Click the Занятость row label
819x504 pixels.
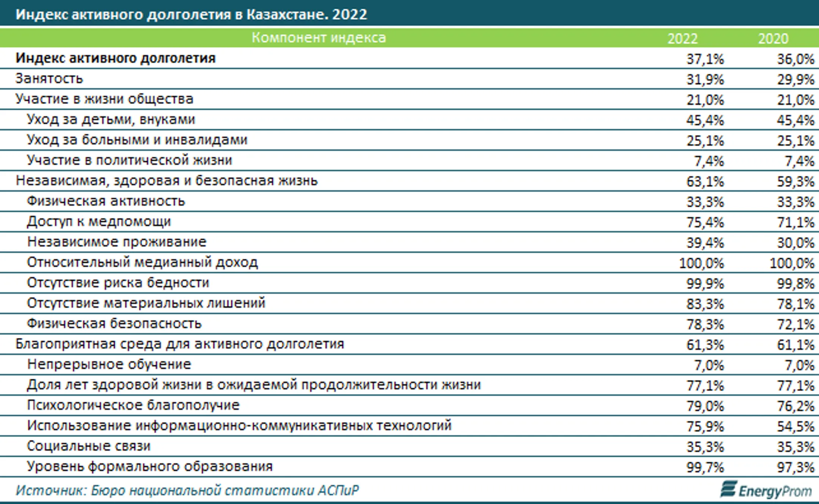pyautogui.click(x=49, y=79)
